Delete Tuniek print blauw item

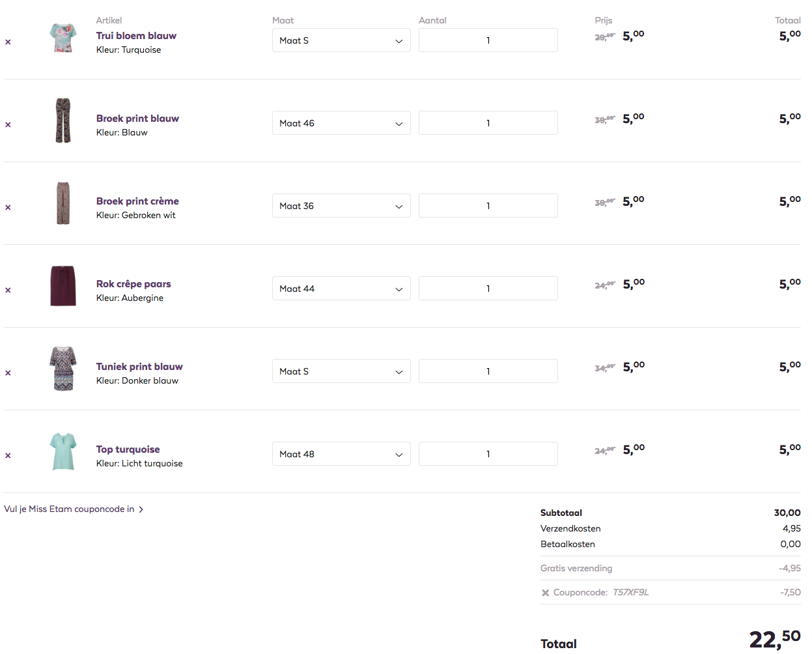[x=8, y=373]
